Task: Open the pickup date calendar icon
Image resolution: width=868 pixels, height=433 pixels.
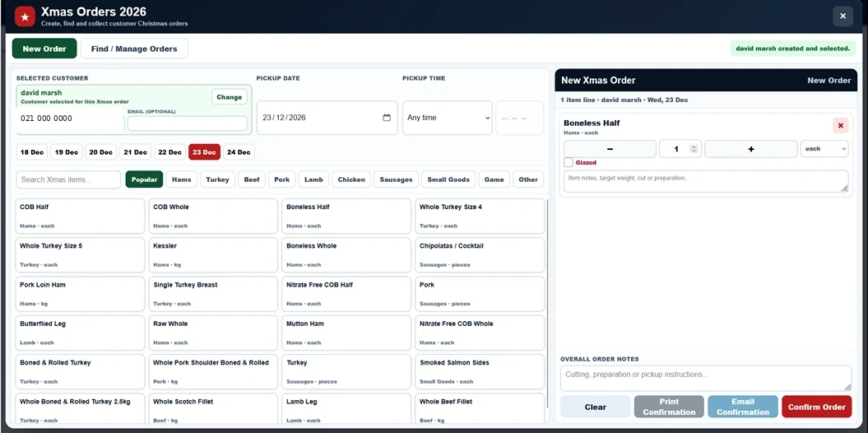Action: (x=387, y=118)
